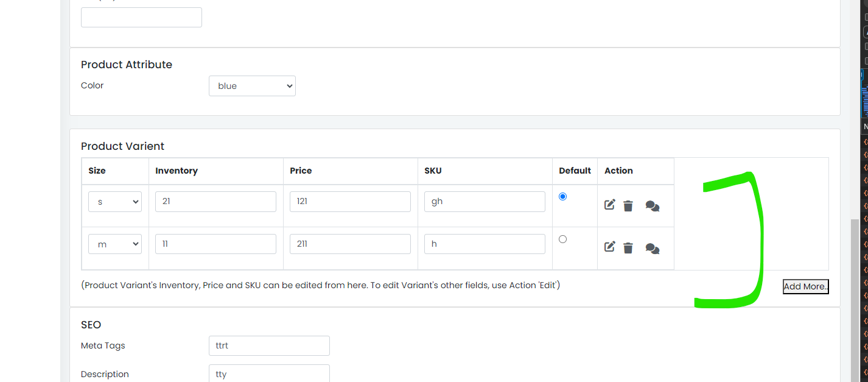This screenshot has width=868, height=382.
Task: Click the Inventory column header
Action: [177, 171]
